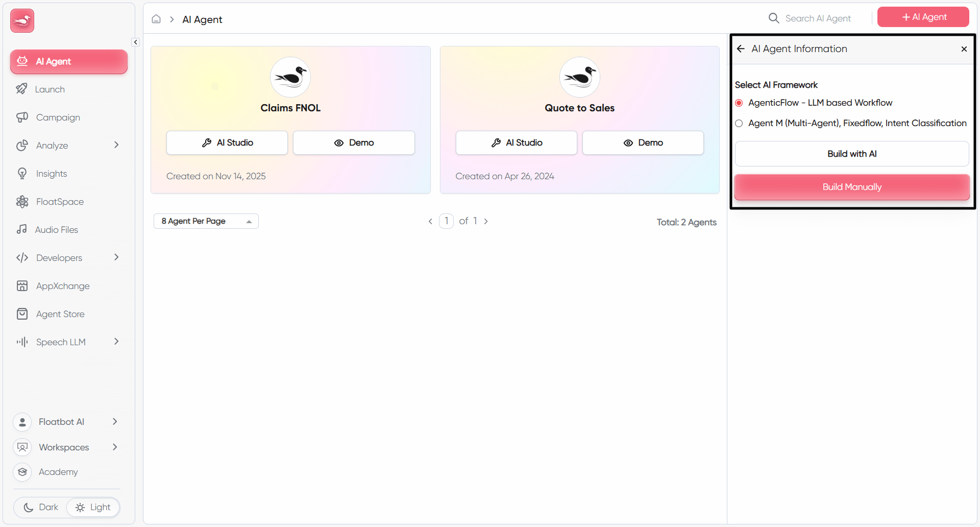
Task: Open Academy from the sidebar
Action: 58,472
